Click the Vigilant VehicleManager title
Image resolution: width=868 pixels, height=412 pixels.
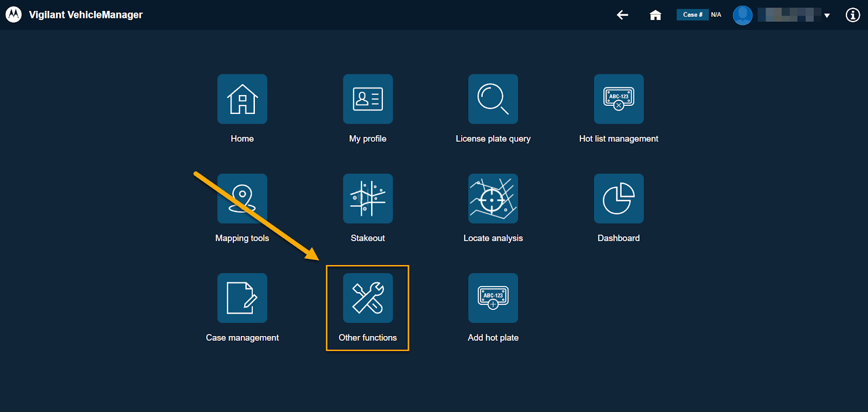(x=86, y=15)
